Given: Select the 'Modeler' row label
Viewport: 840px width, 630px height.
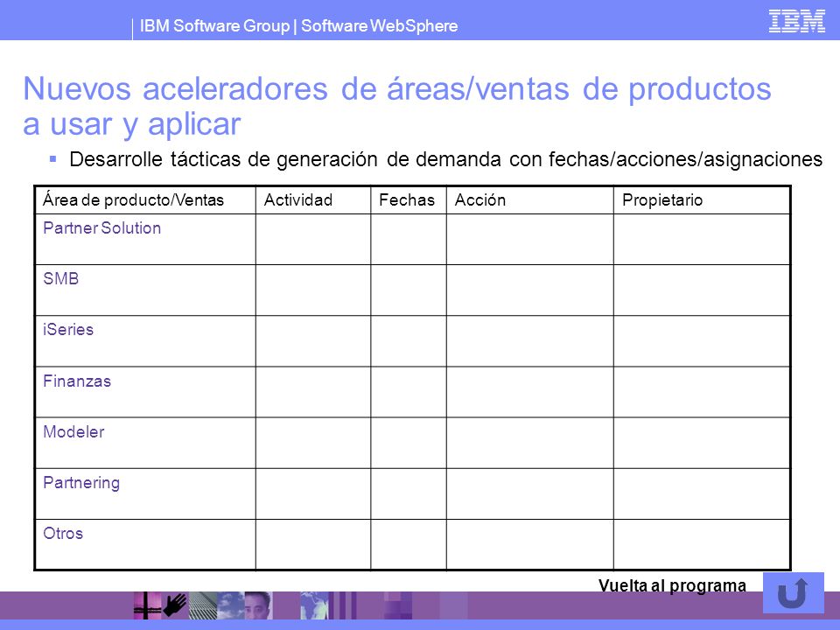Looking at the screenshot, I should [x=73, y=431].
